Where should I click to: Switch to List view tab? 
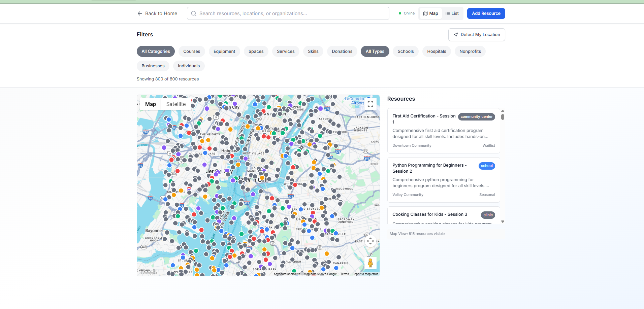point(452,13)
